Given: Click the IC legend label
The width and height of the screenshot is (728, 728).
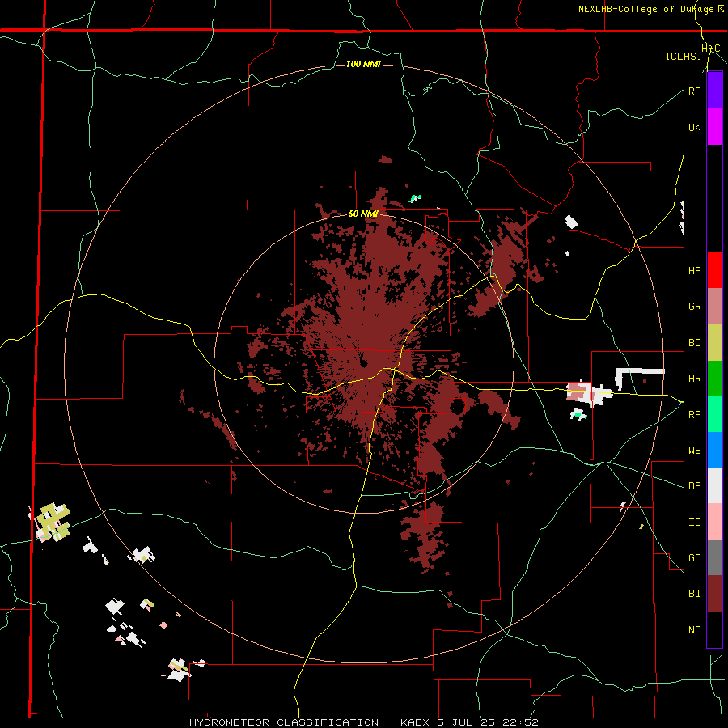Looking at the screenshot, I should click(x=694, y=523).
